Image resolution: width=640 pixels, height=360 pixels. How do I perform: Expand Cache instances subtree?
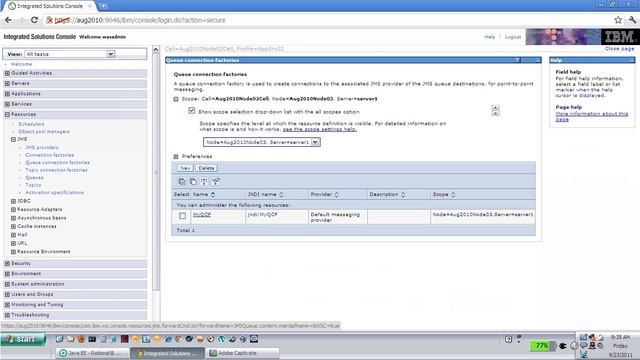(x=13, y=227)
